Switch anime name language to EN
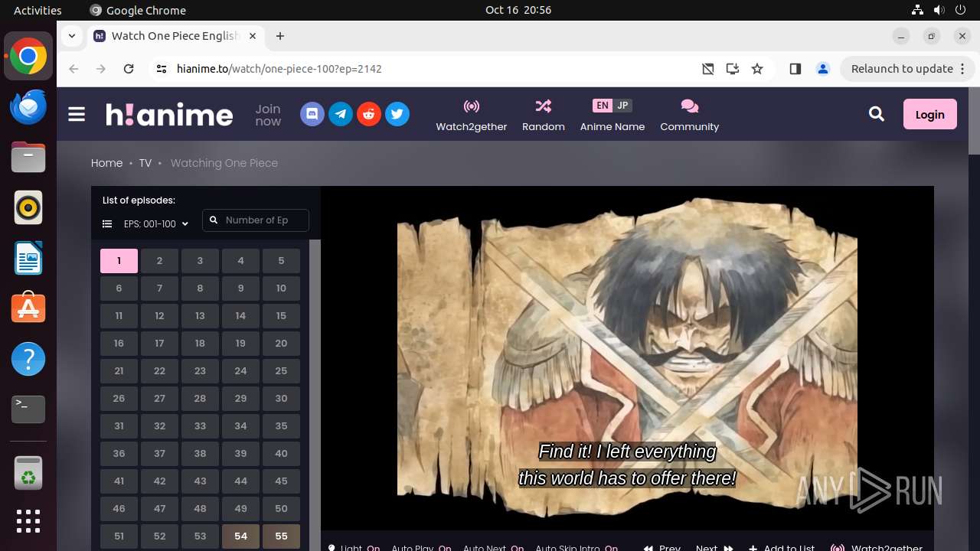Image resolution: width=980 pixels, height=551 pixels. (x=603, y=106)
